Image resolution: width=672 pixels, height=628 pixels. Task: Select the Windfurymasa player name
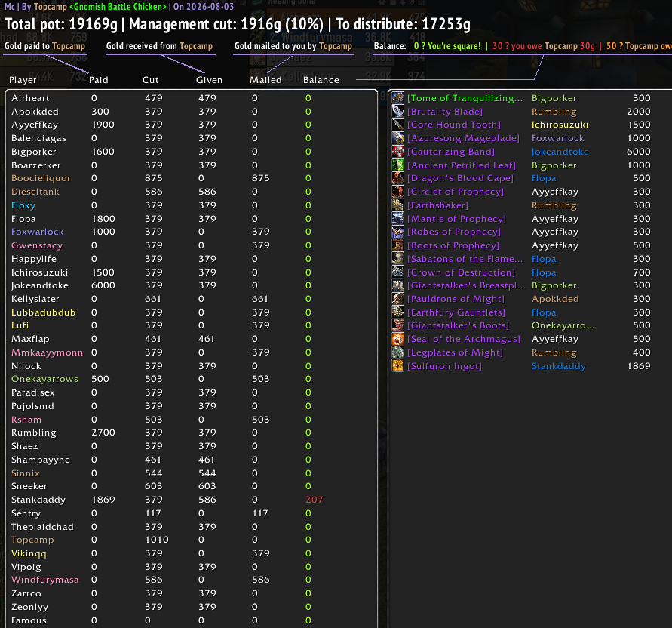(x=45, y=580)
